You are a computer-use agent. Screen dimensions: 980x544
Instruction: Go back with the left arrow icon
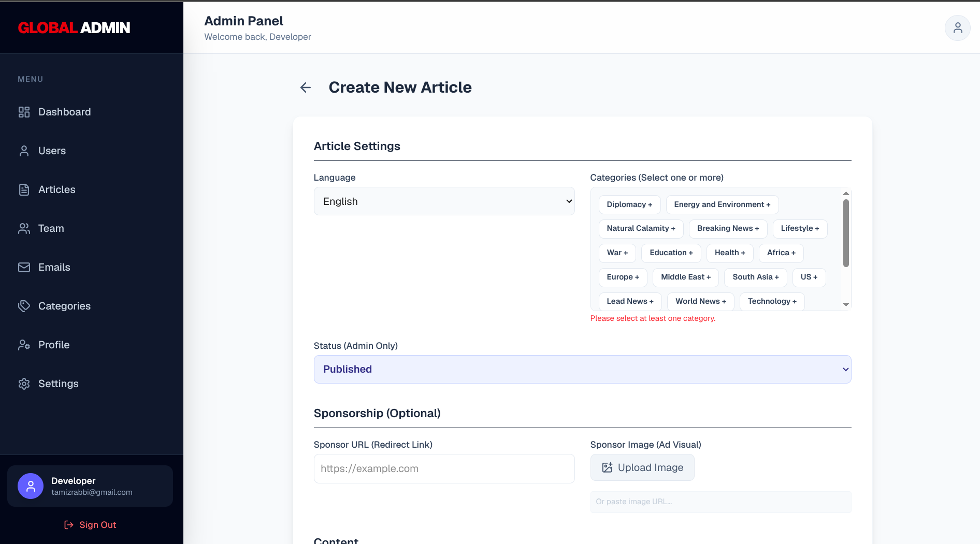click(x=306, y=87)
